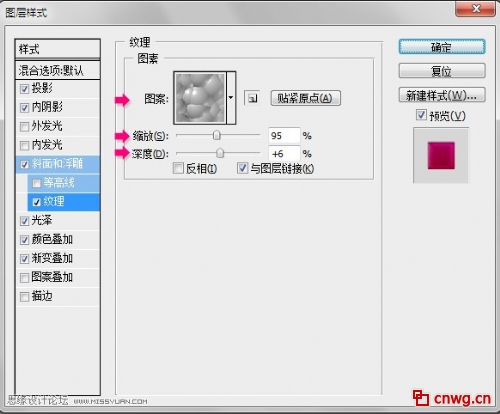Click 新建样式(W)... new style button

pos(442,95)
